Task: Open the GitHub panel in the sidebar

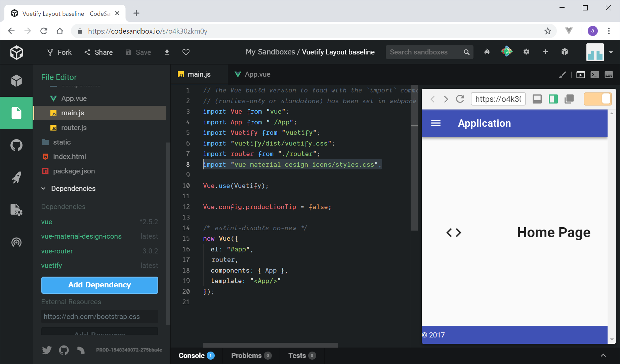Action: (16, 145)
